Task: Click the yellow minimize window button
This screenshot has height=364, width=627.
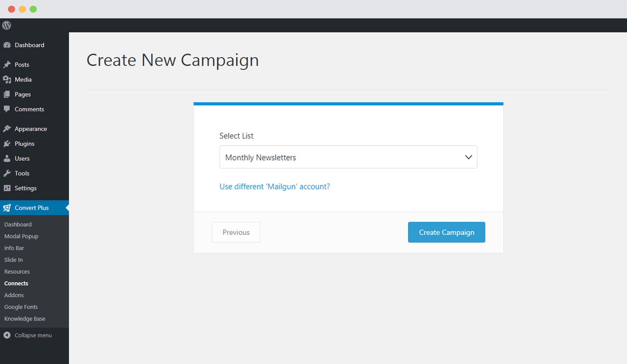Action: pyautogui.click(x=22, y=9)
